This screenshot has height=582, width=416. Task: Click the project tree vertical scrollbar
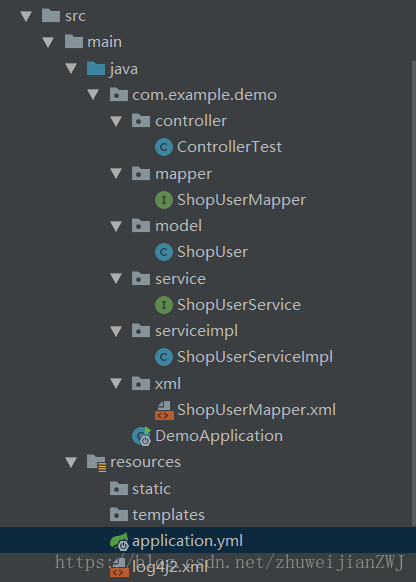click(x=414, y=293)
